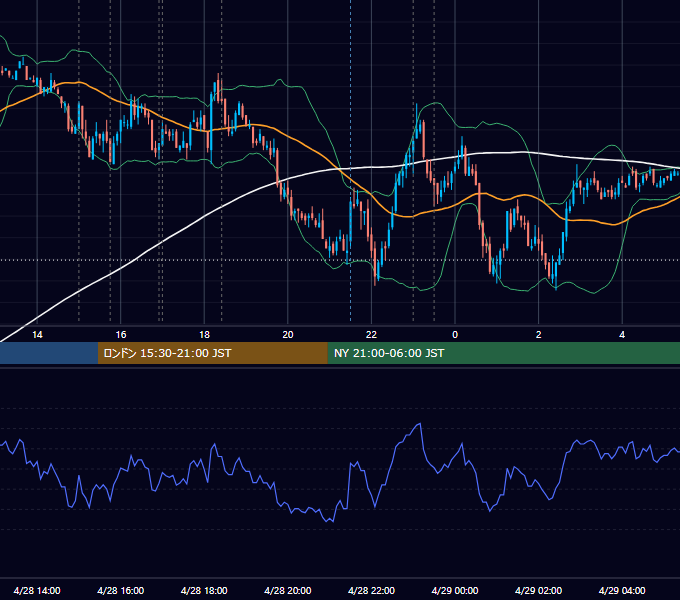Click the 14 hour label on price chart axis

click(37, 334)
